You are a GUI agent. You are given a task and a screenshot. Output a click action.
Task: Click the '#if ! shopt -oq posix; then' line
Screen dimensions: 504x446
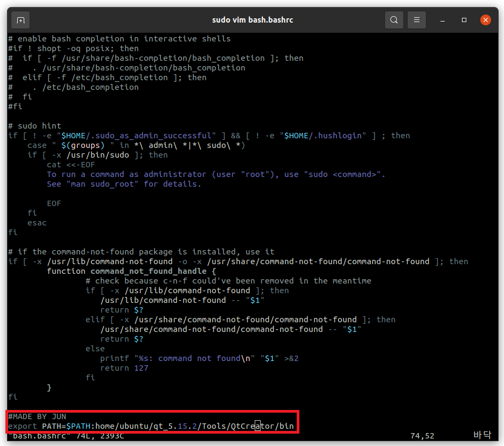(73, 48)
